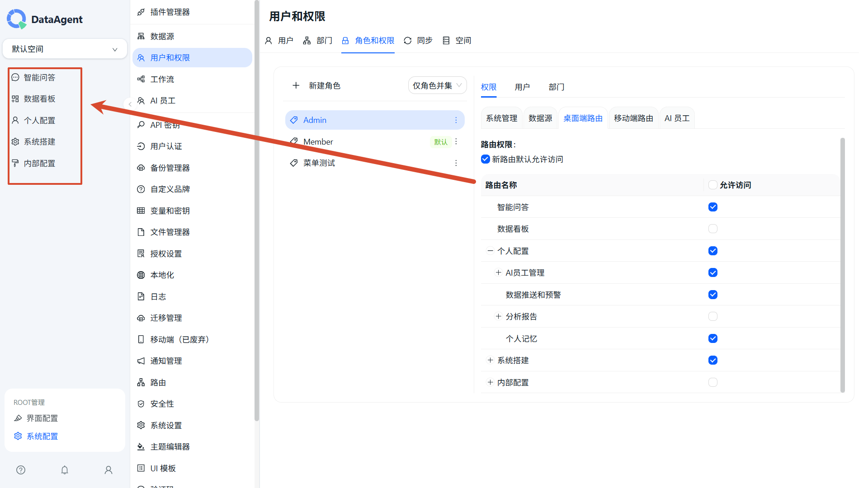Screen dimensions: 868x488
Task: Open the 默认空间 workspace dropdown
Action: coord(65,49)
